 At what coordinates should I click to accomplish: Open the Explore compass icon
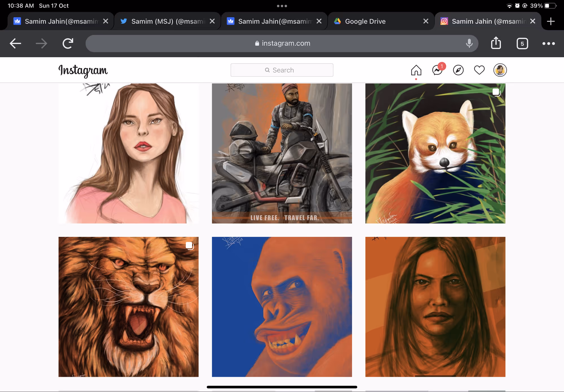pos(458,70)
